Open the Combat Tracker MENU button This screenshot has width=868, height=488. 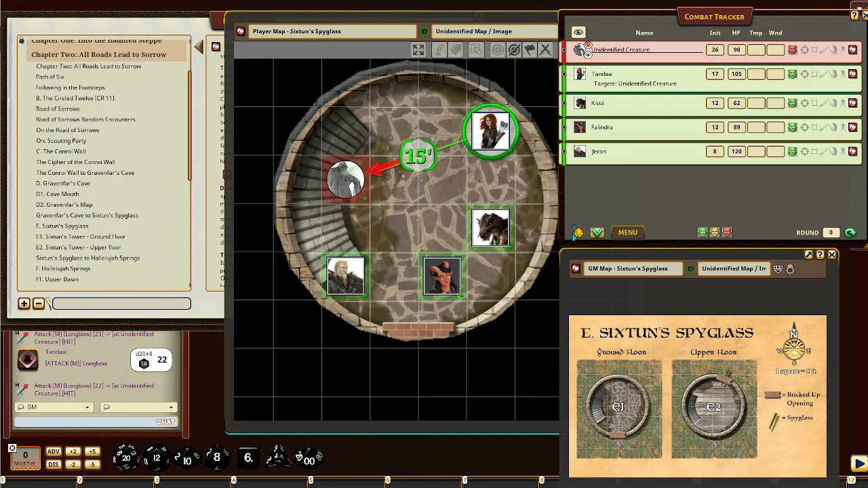coord(627,232)
